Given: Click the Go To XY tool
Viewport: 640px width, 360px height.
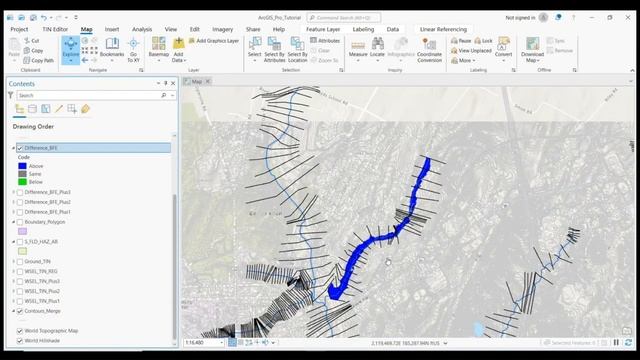Looking at the screenshot, I should point(133,50).
